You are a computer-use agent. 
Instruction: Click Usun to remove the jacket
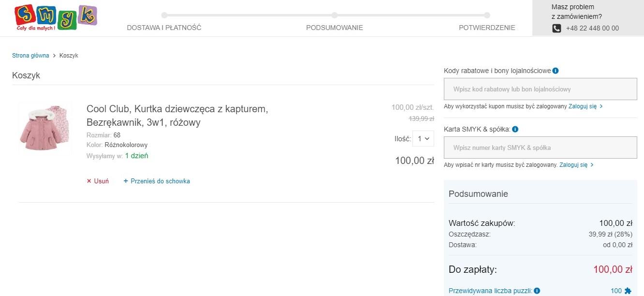pyautogui.click(x=102, y=181)
